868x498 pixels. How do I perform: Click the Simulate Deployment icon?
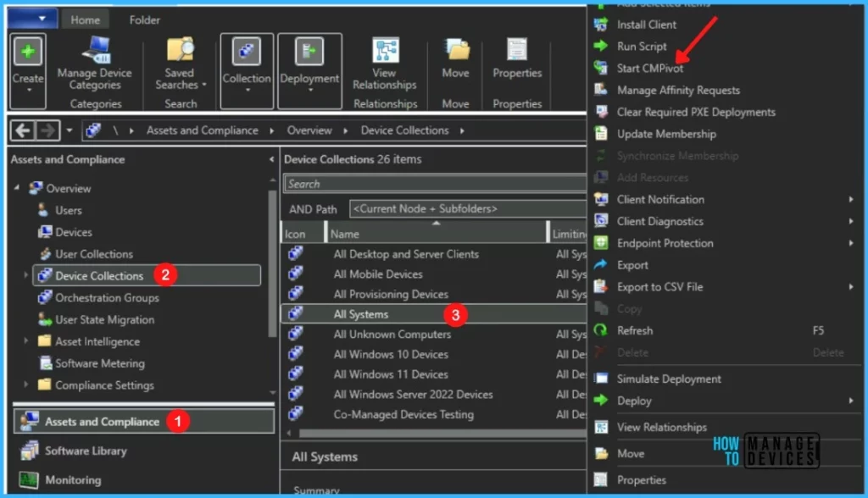pos(601,379)
